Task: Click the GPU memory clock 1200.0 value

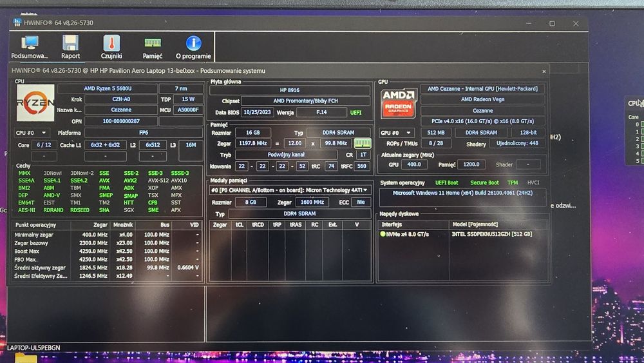Action: coord(471,164)
